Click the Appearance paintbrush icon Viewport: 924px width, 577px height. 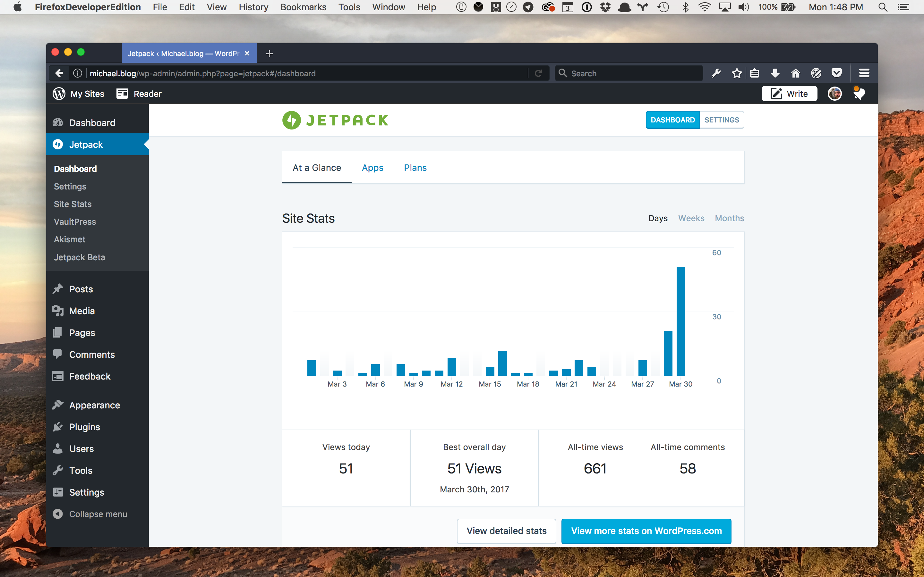pos(58,405)
